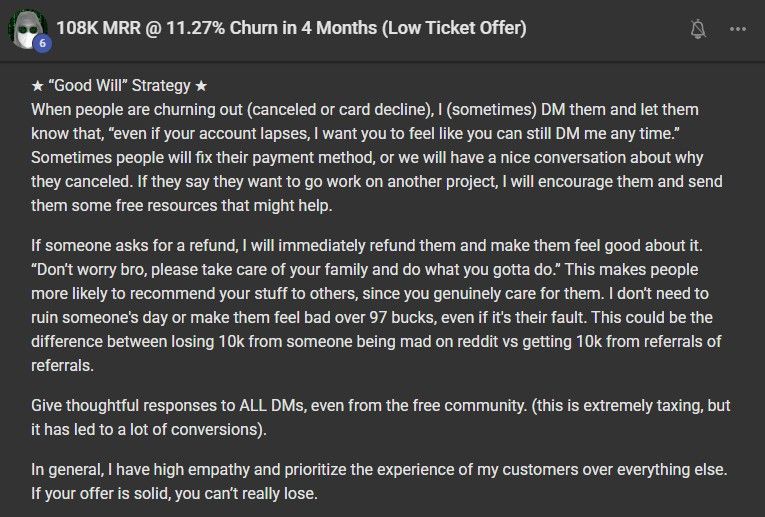
Task: Click the single word "referrals." line
Action: (62, 366)
